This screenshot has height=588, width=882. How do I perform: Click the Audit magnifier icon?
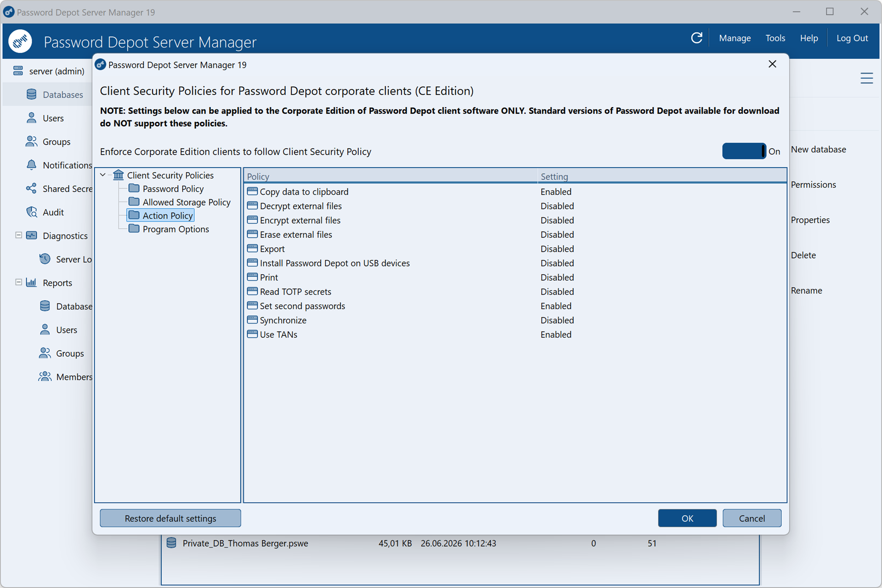coord(31,212)
